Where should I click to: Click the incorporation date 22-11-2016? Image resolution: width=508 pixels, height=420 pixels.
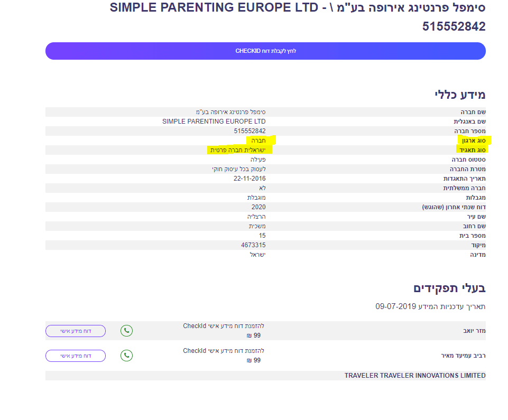[x=251, y=179]
